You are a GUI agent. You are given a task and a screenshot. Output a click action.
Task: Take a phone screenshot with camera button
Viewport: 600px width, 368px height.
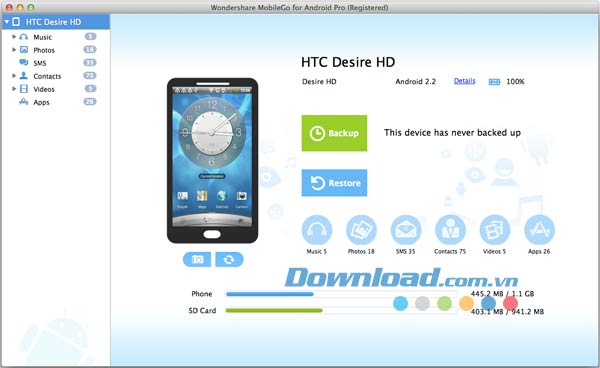[x=197, y=259]
